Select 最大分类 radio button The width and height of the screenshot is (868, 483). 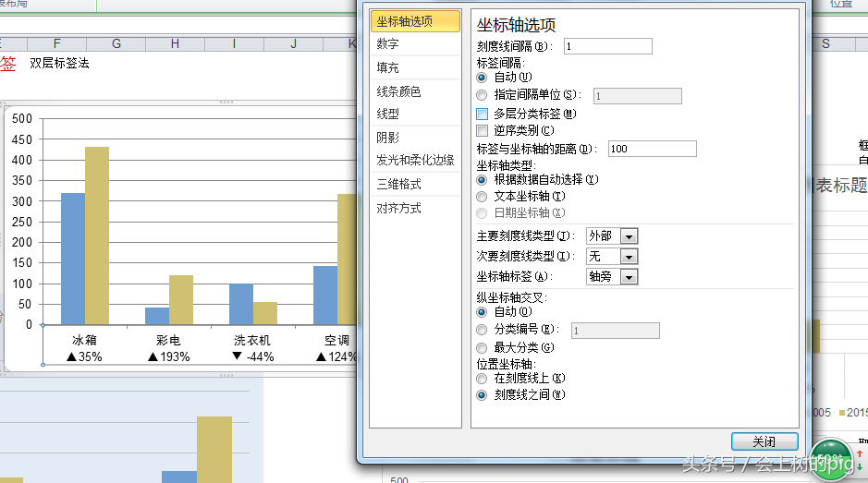pyautogui.click(x=482, y=348)
